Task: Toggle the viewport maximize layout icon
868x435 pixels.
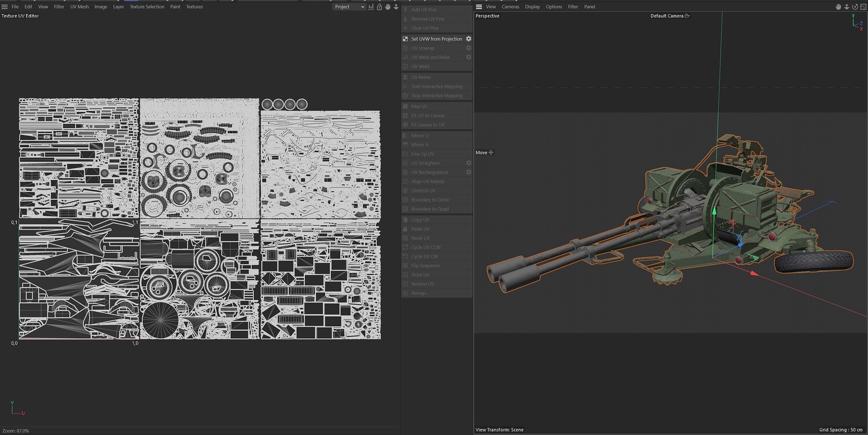Action: tap(863, 7)
